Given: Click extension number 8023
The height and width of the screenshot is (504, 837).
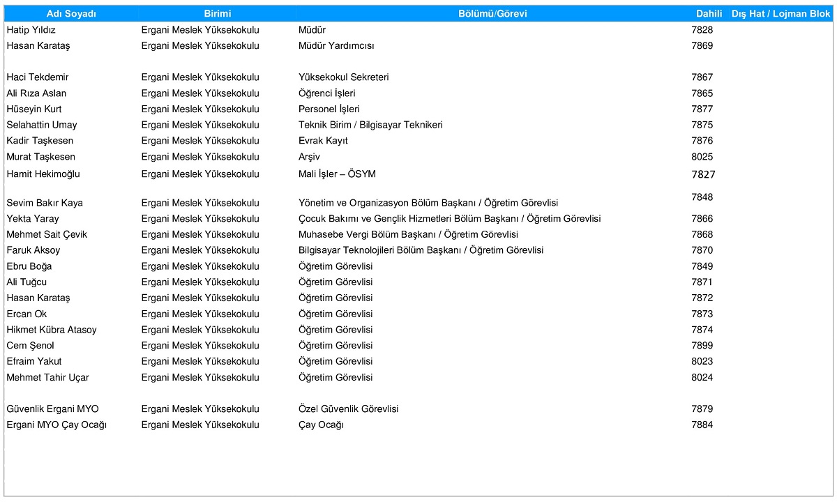Looking at the screenshot, I should pos(702,362).
